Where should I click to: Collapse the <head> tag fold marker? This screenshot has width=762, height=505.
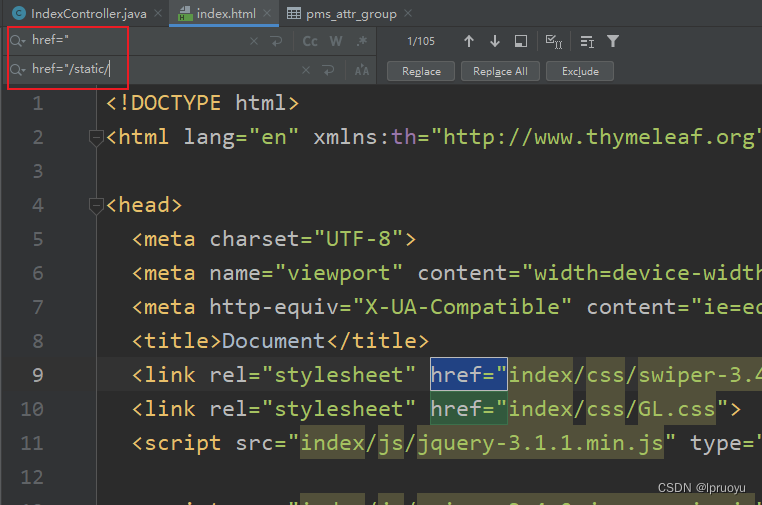(x=96, y=206)
